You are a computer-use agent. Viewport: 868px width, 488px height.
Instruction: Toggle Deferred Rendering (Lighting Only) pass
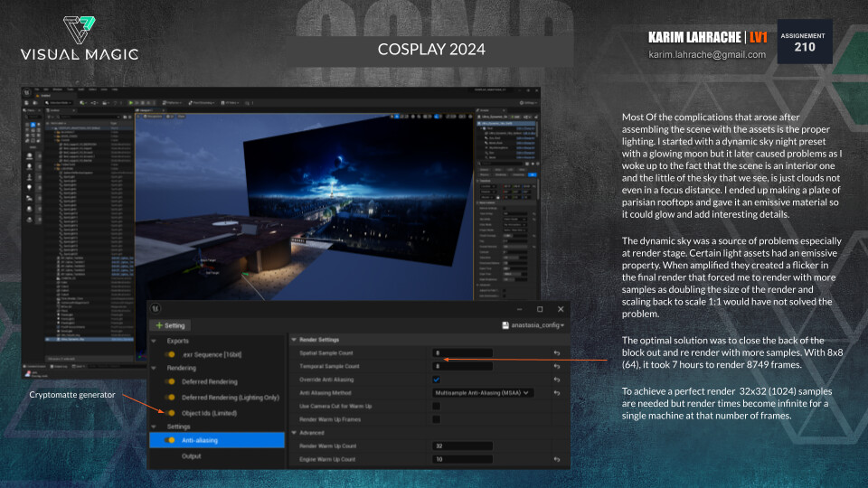pos(170,398)
